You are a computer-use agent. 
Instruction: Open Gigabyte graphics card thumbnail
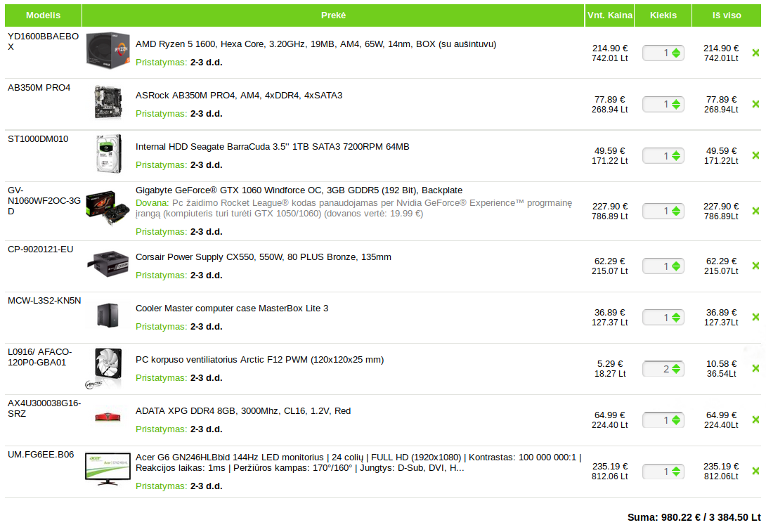coord(108,207)
